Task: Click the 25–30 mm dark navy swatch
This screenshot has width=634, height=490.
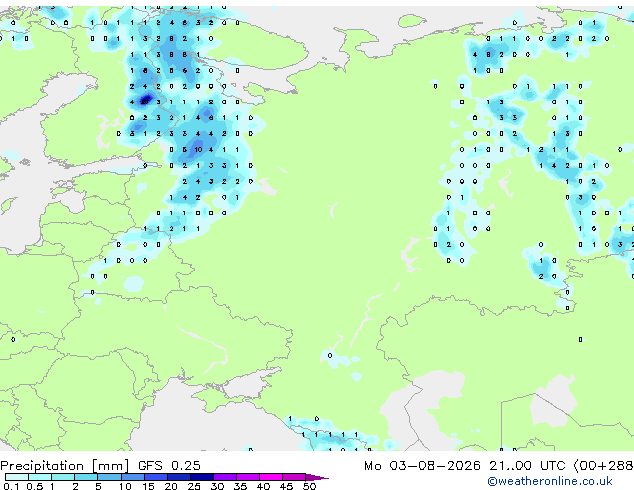Action: coord(201,477)
